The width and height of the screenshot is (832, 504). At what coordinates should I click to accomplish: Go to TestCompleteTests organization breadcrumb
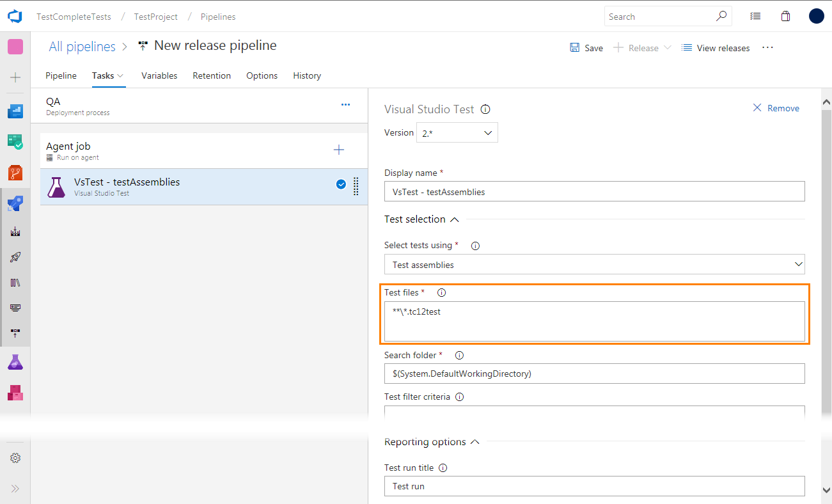74,17
